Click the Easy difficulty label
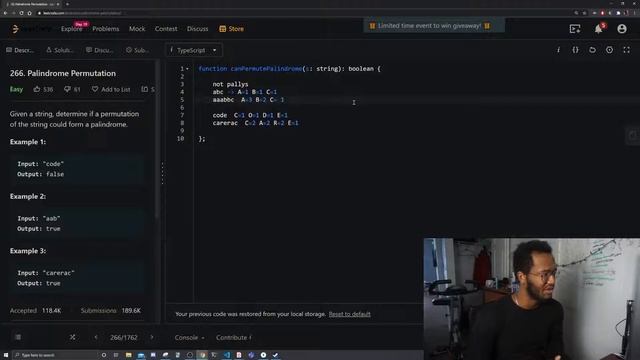This screenshot has width=640, height=360. coord(16,89)
